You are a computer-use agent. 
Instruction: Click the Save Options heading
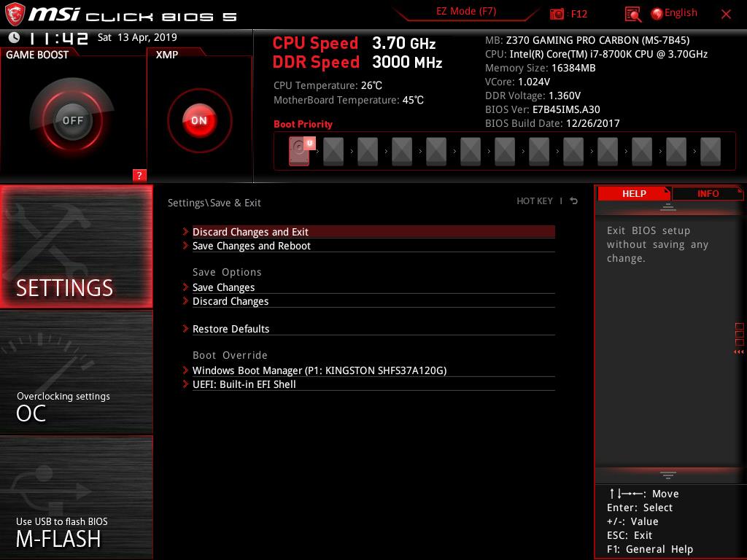[x=227, y=272]
